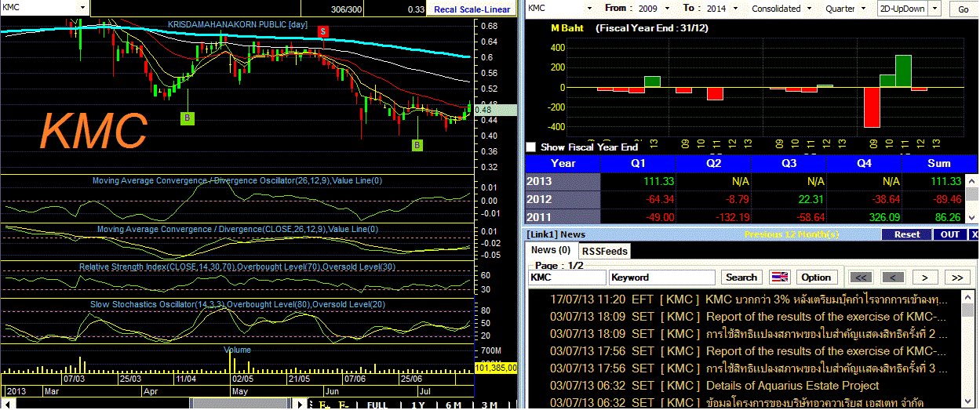Click the chart horizontal scrollbar thumb

(240, 405)
